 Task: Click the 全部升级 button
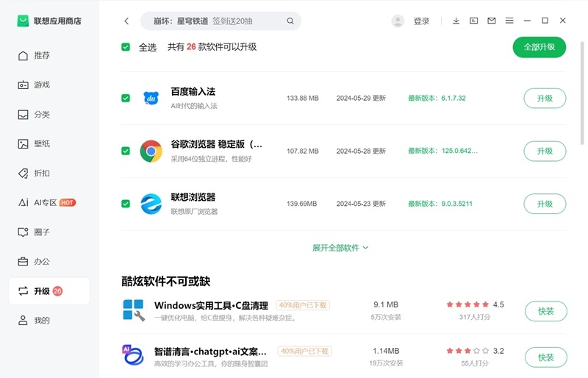[539, 47]
